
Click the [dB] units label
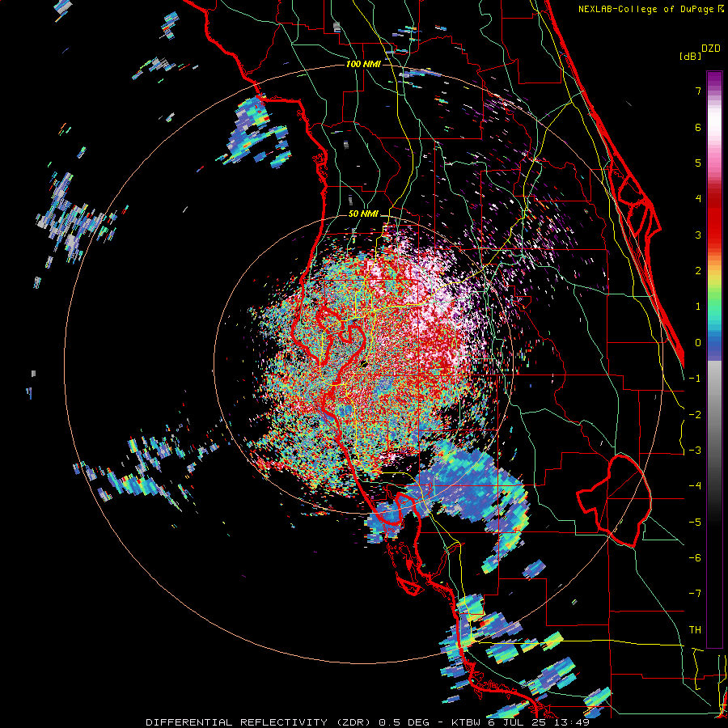coord(690,56)
